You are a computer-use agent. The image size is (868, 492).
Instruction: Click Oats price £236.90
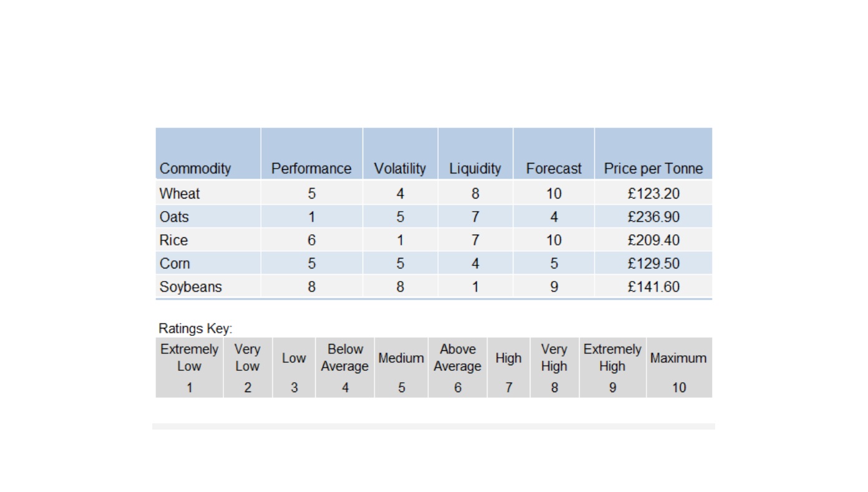(653, 217)
